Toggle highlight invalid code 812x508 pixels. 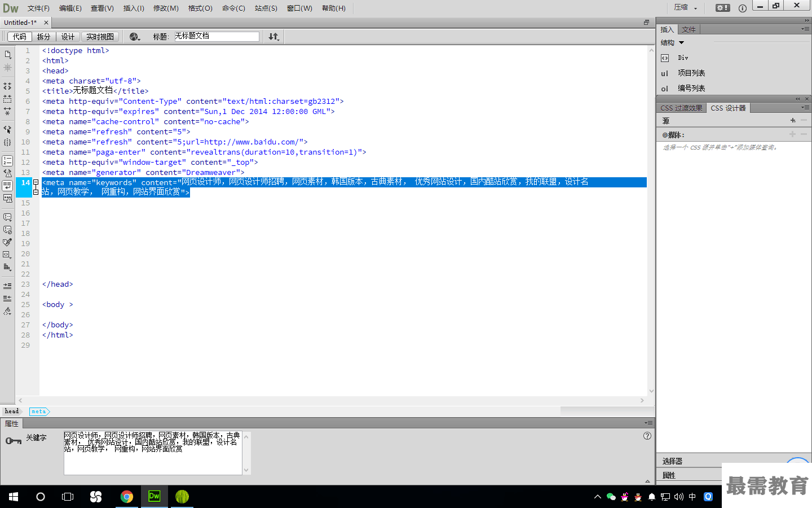tap(7, 173)
